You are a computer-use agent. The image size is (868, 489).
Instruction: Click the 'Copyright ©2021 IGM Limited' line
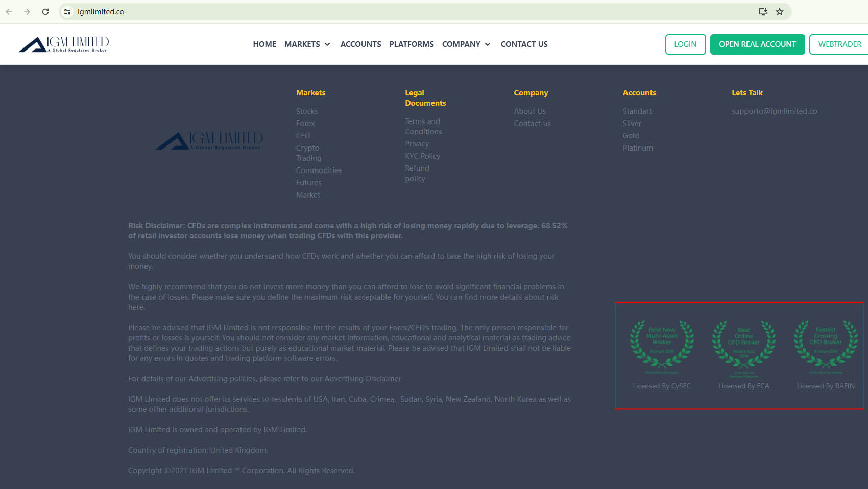click(x=242, y=471)
